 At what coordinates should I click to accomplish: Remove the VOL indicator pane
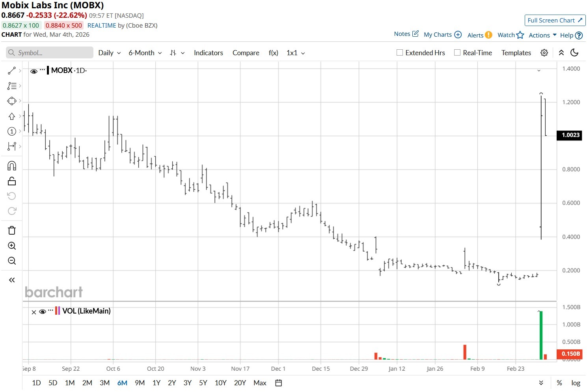click(34, 312)
